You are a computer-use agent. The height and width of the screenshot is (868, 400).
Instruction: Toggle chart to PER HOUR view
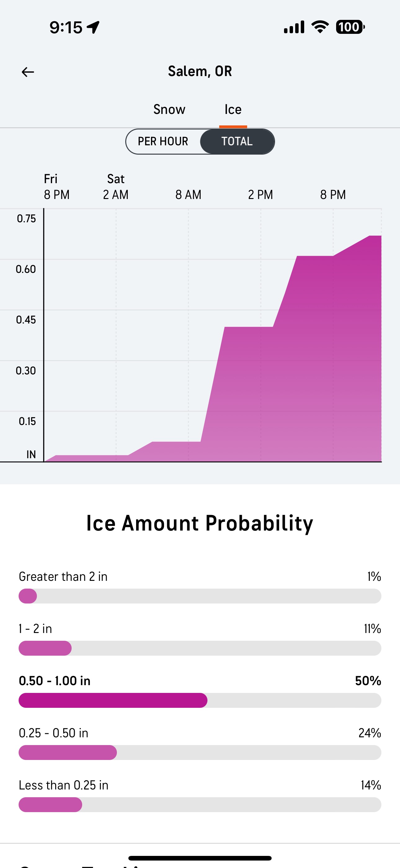163,141
